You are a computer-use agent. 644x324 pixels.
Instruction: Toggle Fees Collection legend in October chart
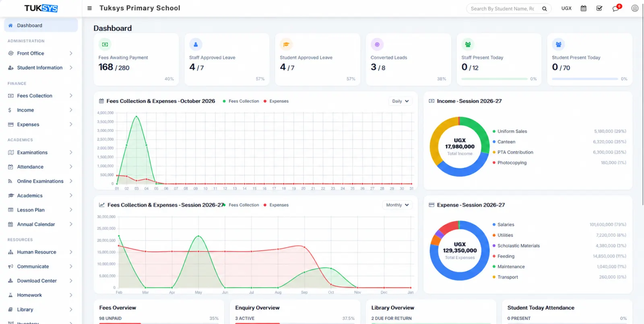(x=241, y=101)
